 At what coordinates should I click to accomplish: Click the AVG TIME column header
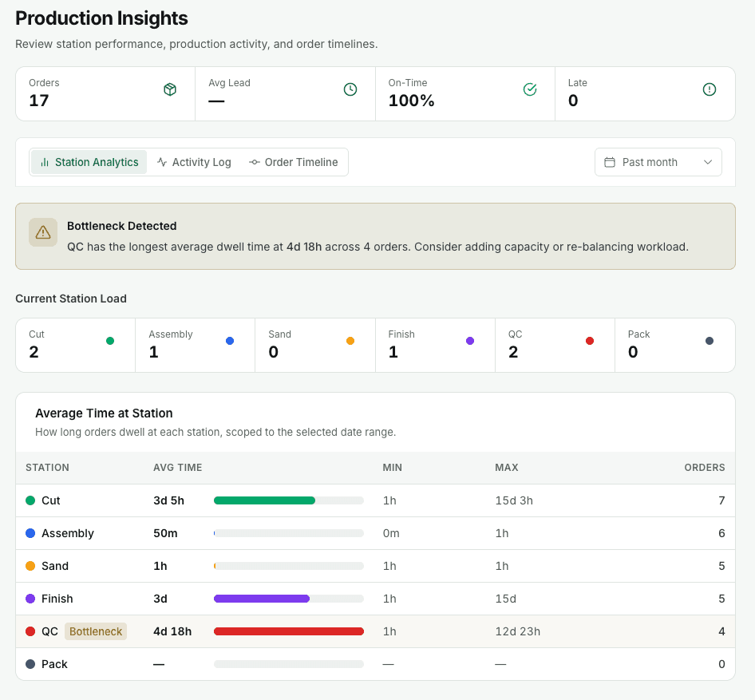click(178, 468)
